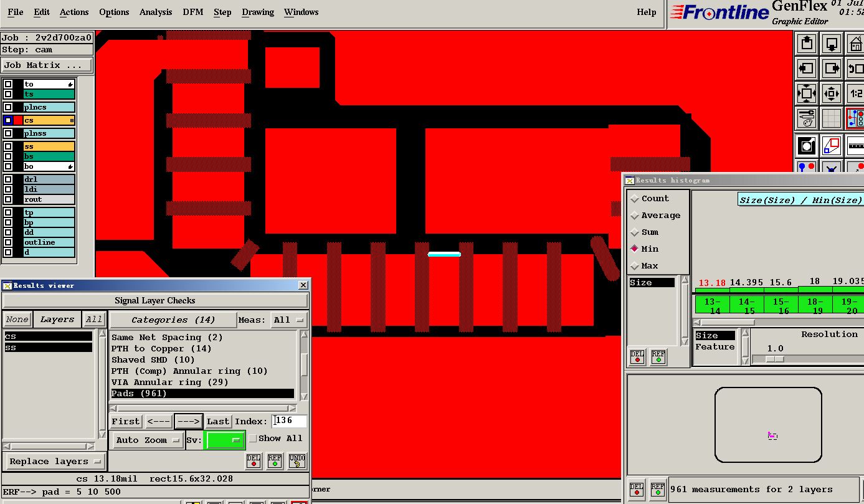
Task: Open the Edit menu
Action: point(42,12)
